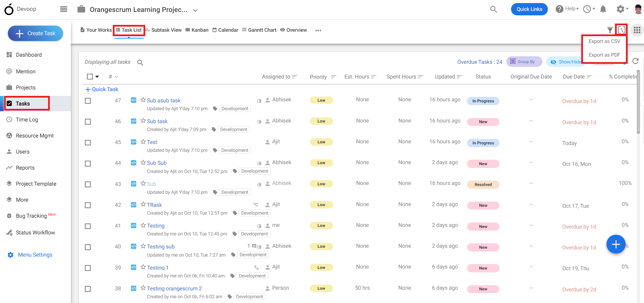Open bulk action arrow beside select-all checkbox

tap(97, 77)
